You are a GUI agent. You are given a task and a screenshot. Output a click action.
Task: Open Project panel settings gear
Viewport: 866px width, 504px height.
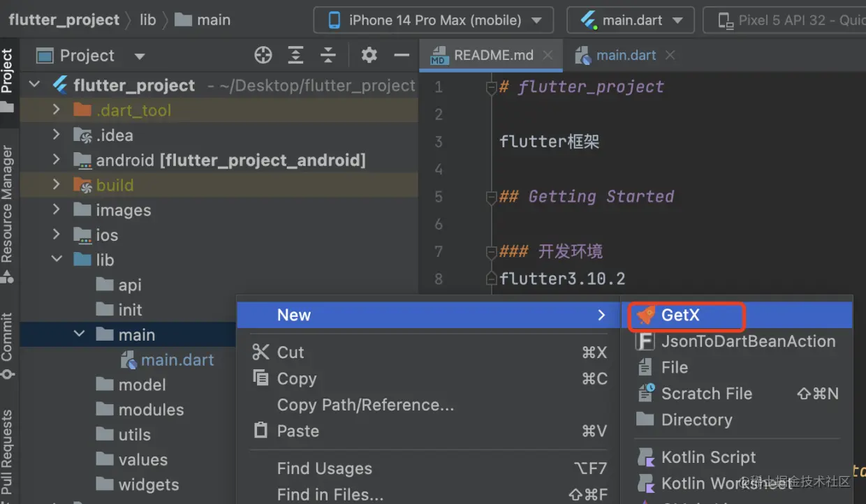pos(369,55)
